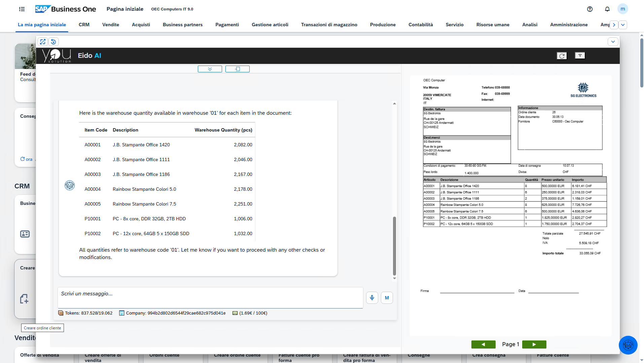
Task: Refresh the document preview panel
Action: coord(562,56)
